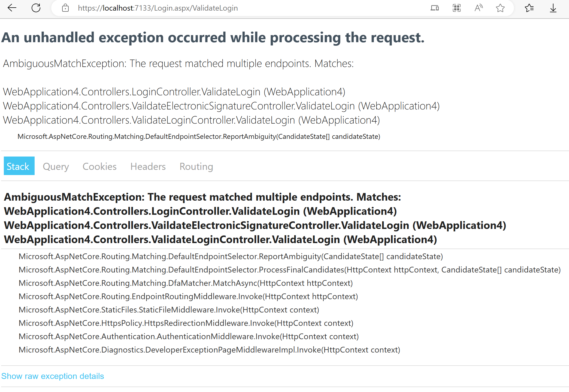View the Headers tab

pos(148,166)
